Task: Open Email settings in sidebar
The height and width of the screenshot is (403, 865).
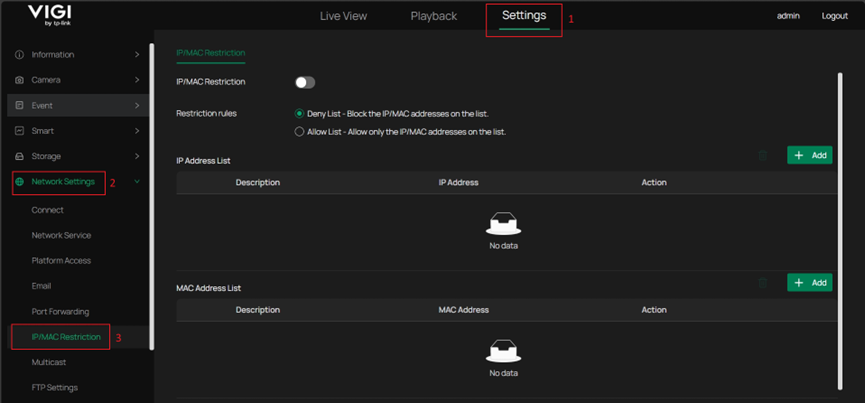Action: (x=41, y=286)
